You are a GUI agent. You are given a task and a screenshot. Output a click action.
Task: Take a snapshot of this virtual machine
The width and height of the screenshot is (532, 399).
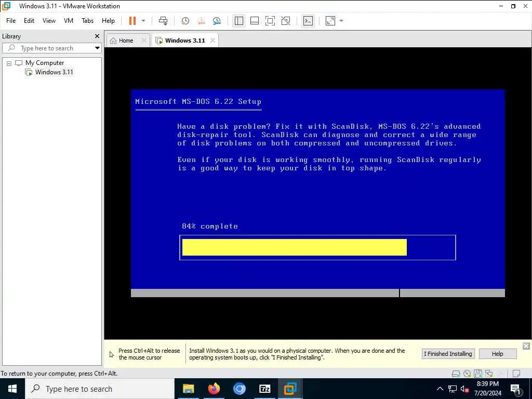point(185,21)
